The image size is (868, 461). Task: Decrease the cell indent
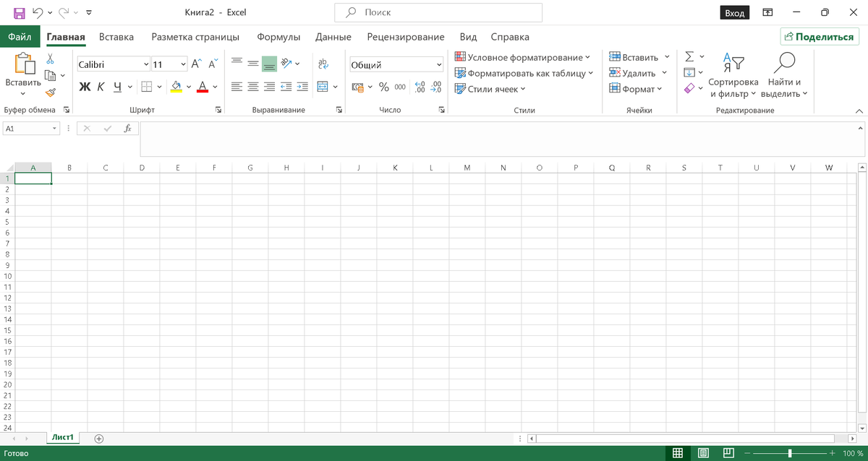[x=285, y=87]
